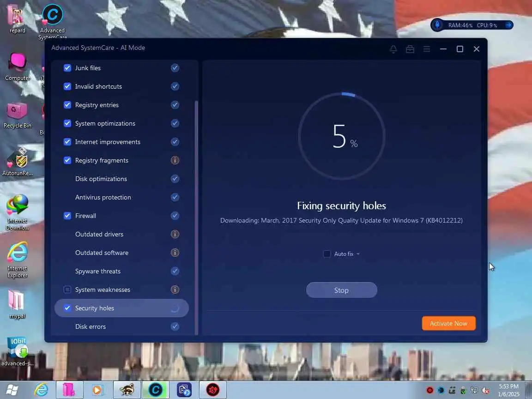Open the media player taskbar button
This screenshot has height=399, width=532.
click(98, 390)
